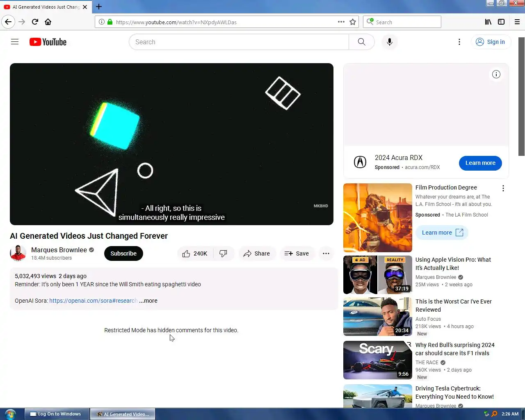Toggle browser sidebar view
525x420 pixels.
click(x=501, y=22)
